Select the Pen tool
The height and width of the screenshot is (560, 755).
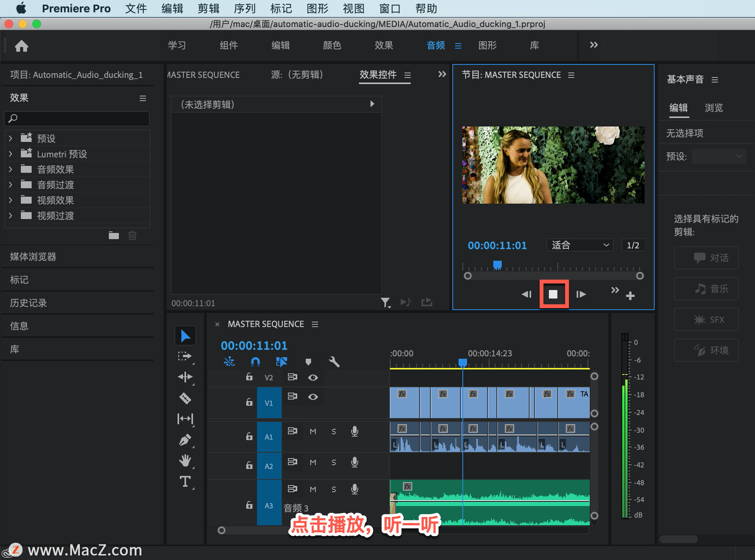point(185,440)
